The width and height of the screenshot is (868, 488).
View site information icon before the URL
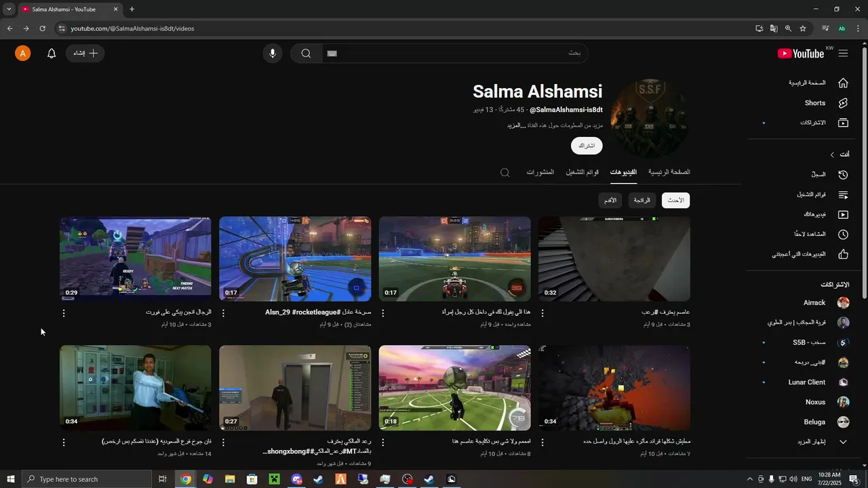(x=61, y=28)
